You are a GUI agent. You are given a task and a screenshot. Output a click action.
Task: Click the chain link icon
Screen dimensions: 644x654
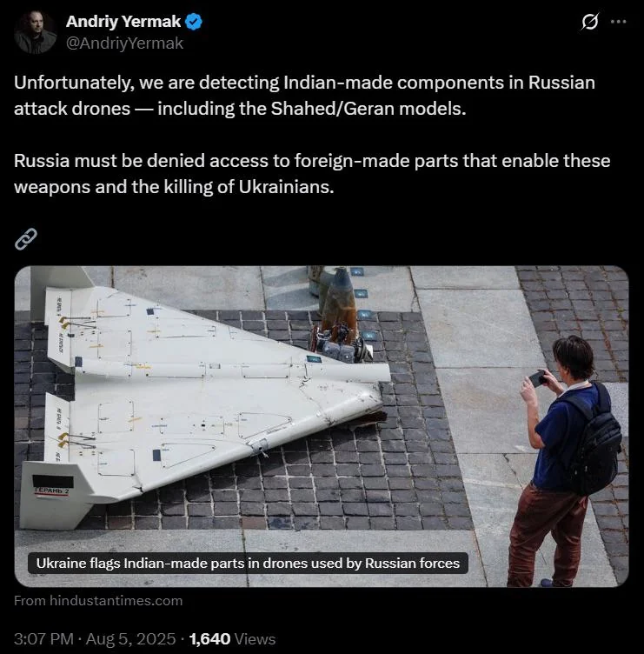pyautogui.click(x=26, y=239)
